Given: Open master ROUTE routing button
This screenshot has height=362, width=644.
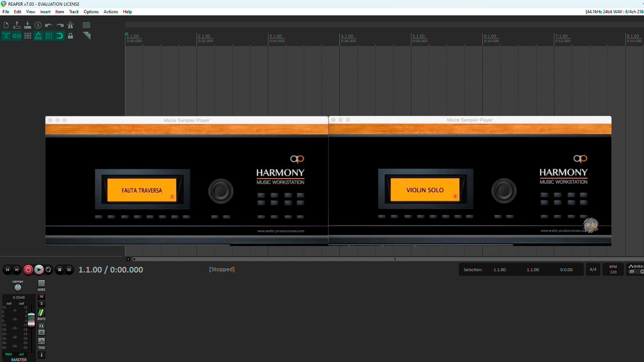Looking at the screenshot, I should (x=41, y=313).
